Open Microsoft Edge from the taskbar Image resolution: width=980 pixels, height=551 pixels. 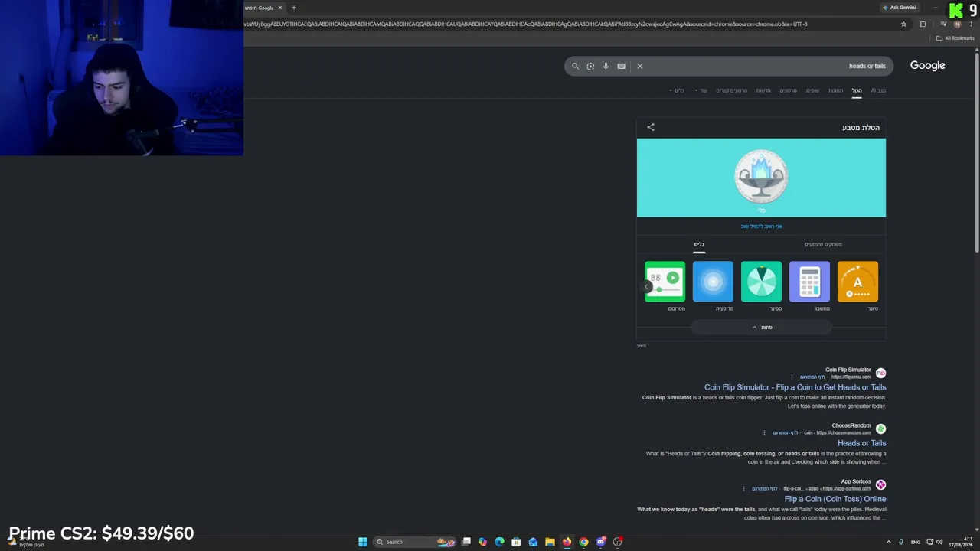[499, 542]
